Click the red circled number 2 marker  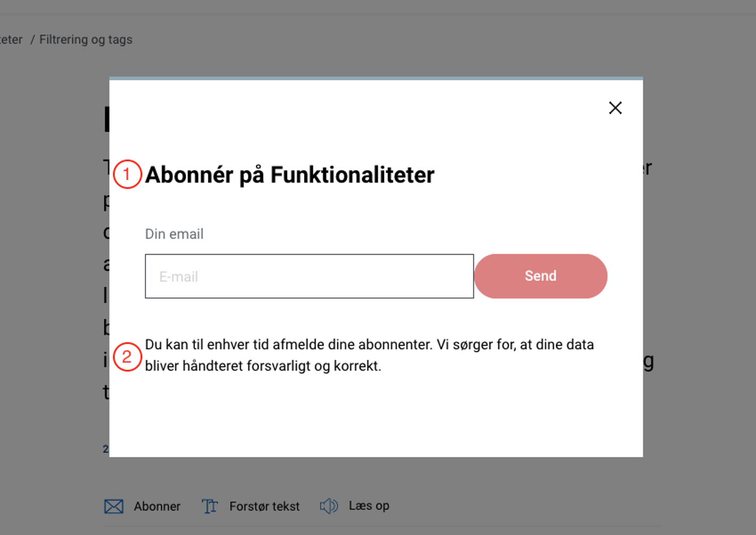point(127,356)
